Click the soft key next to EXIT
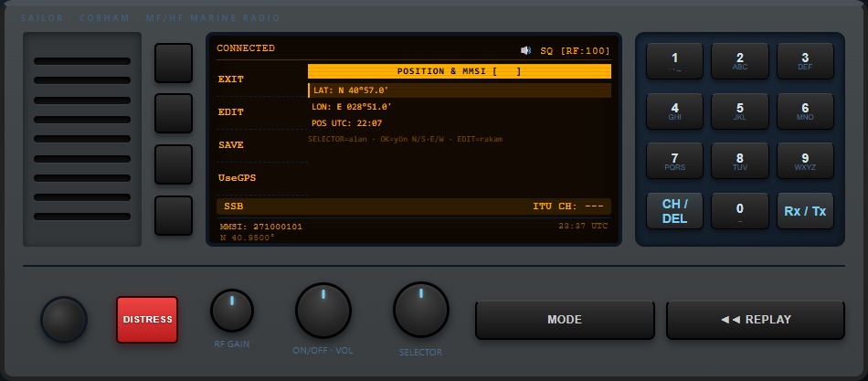 point(174,63)
